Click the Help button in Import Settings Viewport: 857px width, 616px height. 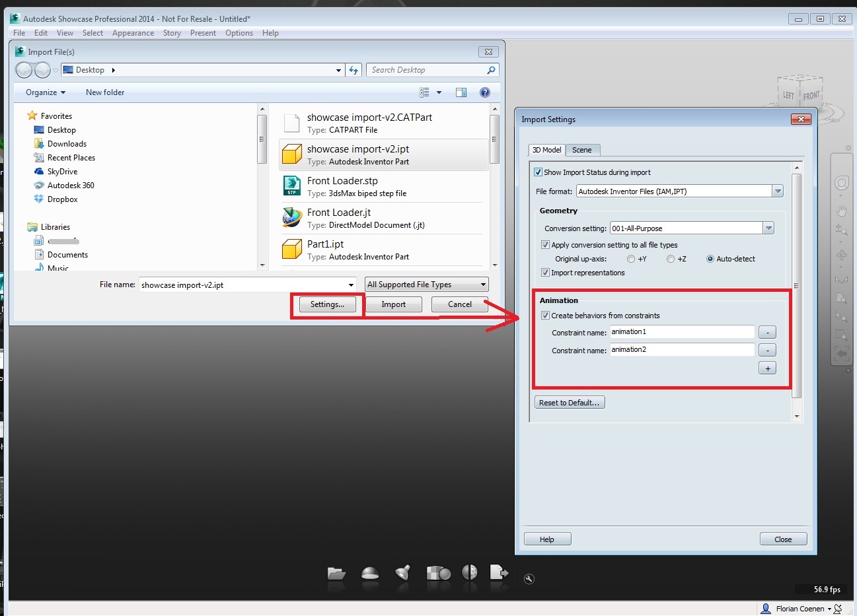(547, 539)
